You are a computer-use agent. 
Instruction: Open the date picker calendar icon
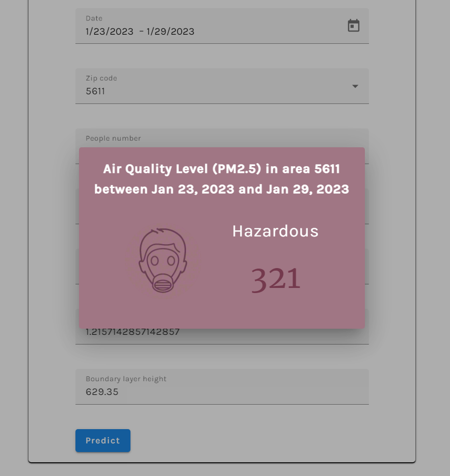click(x=354, y=25)
